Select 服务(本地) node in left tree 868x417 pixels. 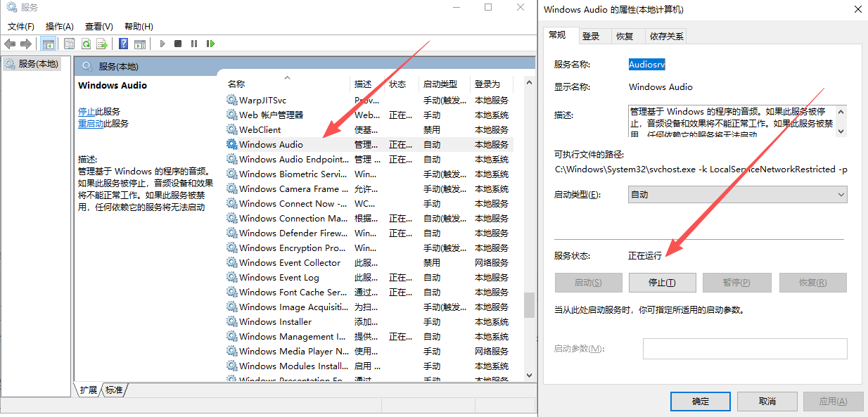click(x=31, y=63)
